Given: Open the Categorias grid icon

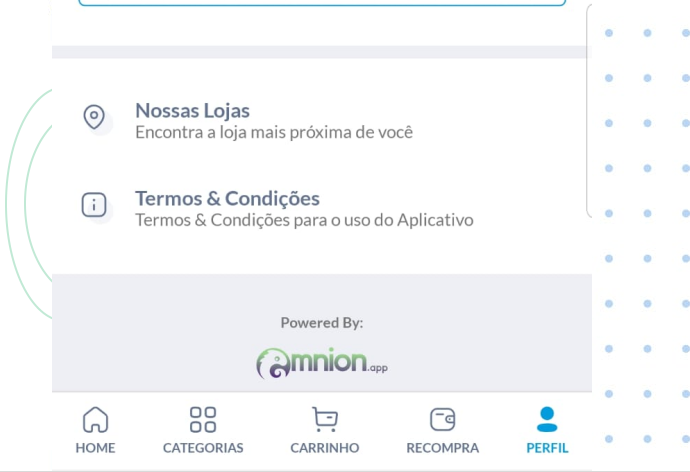Looking at the screenshot, I should (203, 419).
